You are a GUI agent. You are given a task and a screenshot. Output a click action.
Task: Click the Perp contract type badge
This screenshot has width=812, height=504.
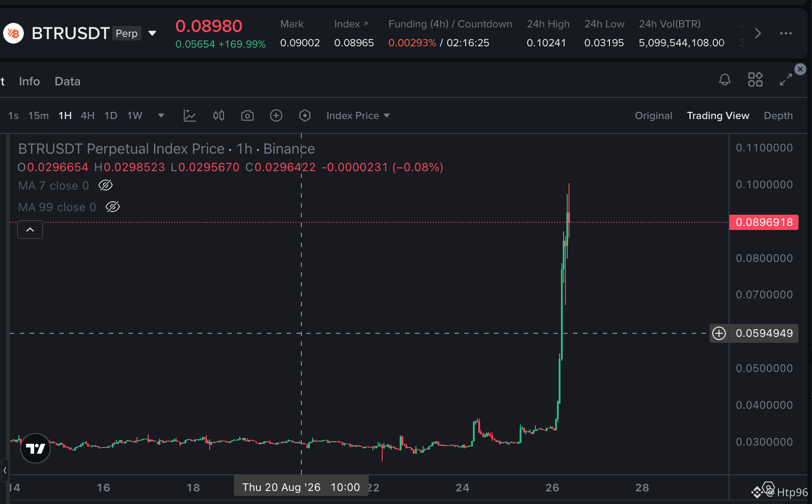pyautogui.click(x=127, y=33)
